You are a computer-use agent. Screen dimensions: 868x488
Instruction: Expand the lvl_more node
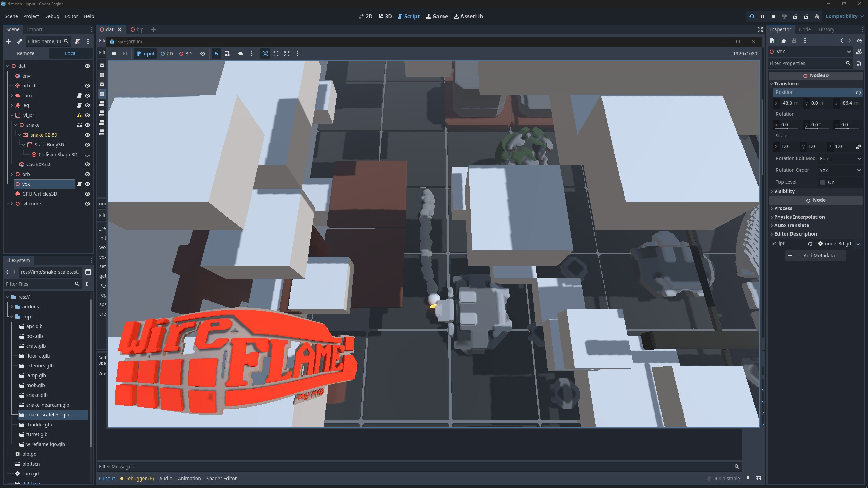12,204
